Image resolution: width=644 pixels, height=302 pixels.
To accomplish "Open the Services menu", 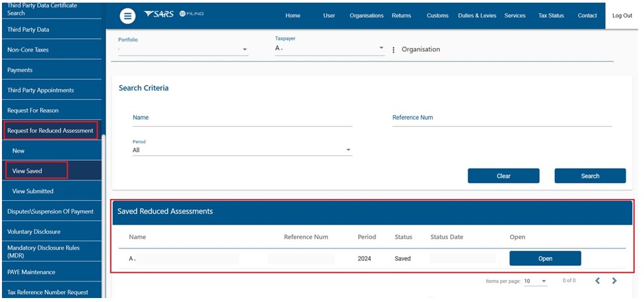I will coord(515,16).
